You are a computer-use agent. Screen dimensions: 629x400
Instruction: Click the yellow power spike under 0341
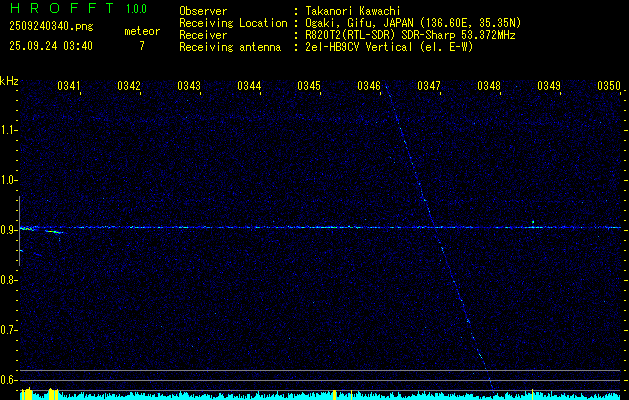(x=53, y=394)
